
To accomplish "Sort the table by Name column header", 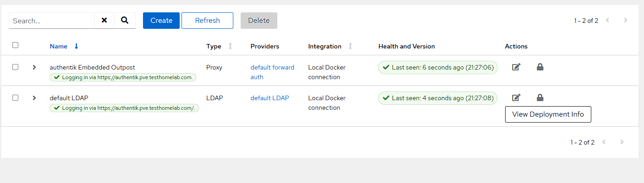I will pos(59,46).
